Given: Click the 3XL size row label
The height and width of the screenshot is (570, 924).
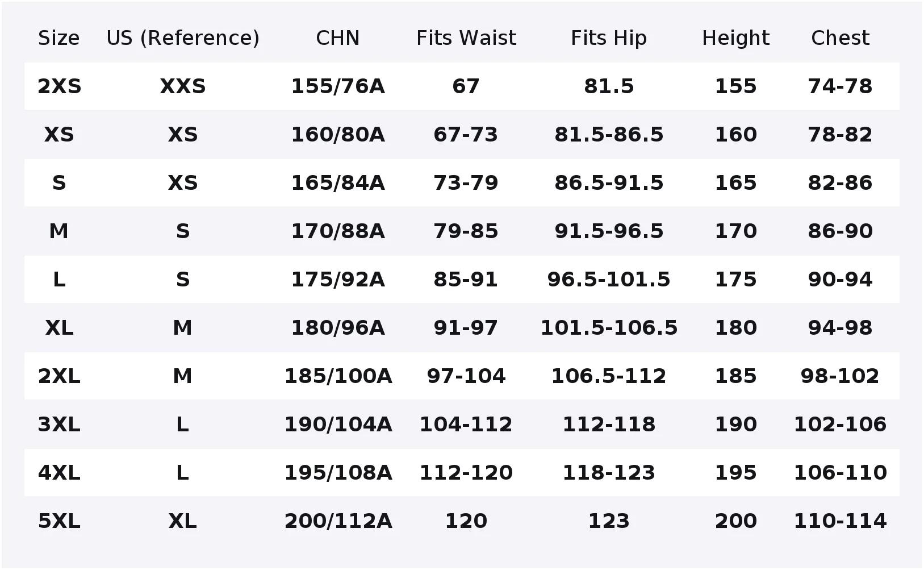Looking at the screenshot, I should [x=59, y=425].
